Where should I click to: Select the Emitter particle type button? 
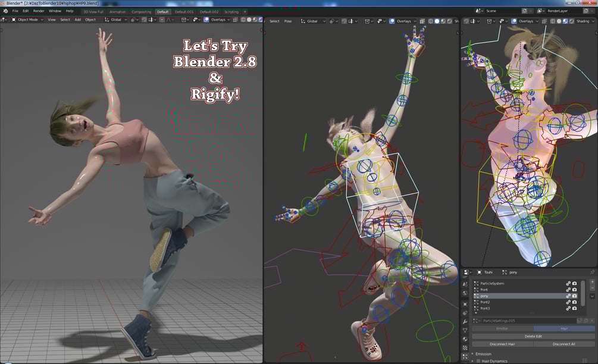click(502, 328)
